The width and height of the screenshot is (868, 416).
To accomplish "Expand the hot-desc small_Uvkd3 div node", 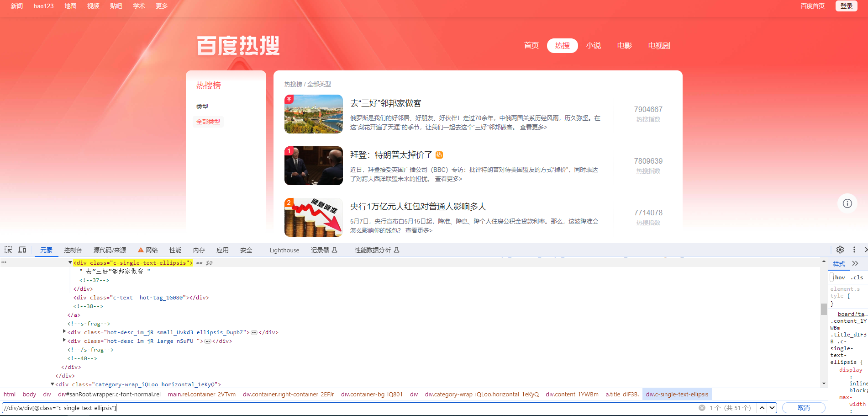I will click(64, 332).
